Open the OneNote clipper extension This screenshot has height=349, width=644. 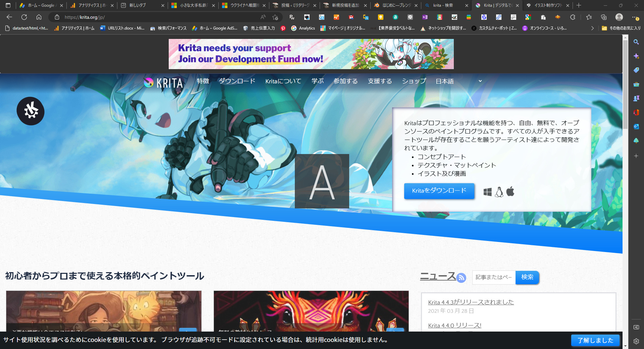(425, 17)
